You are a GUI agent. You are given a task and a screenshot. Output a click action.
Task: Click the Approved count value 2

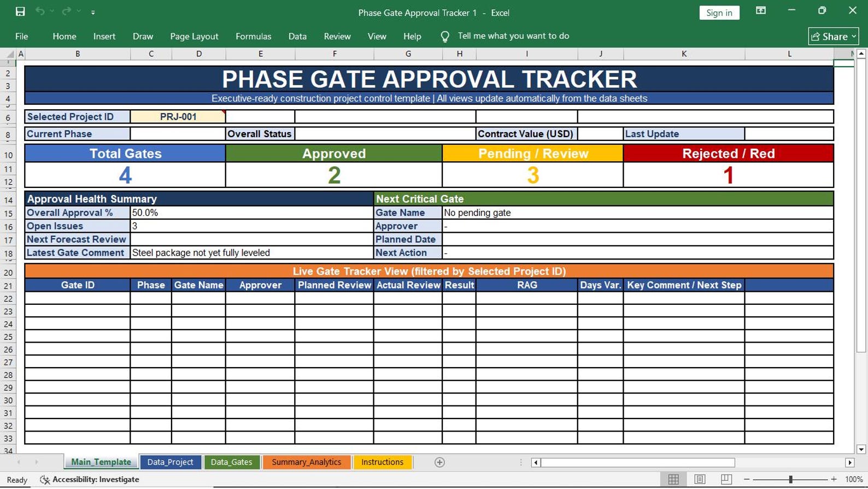point(334,175)
